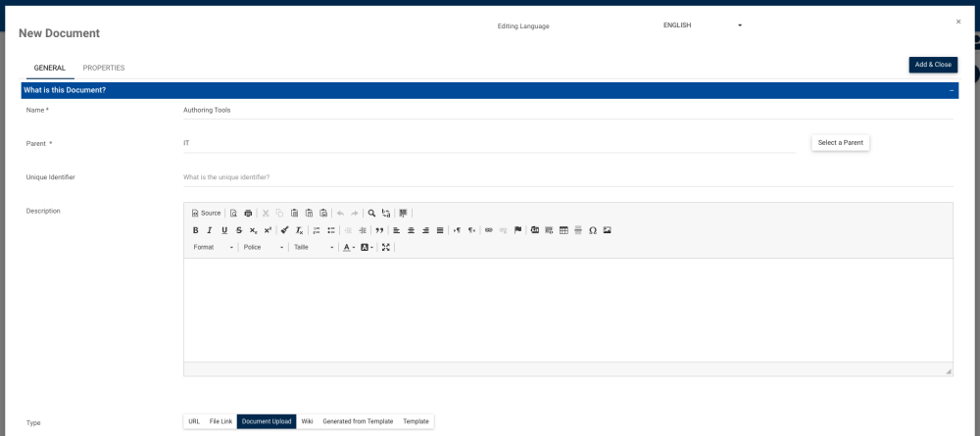Insert a bulleted list

pyautogui.click(x=331, y=230)
